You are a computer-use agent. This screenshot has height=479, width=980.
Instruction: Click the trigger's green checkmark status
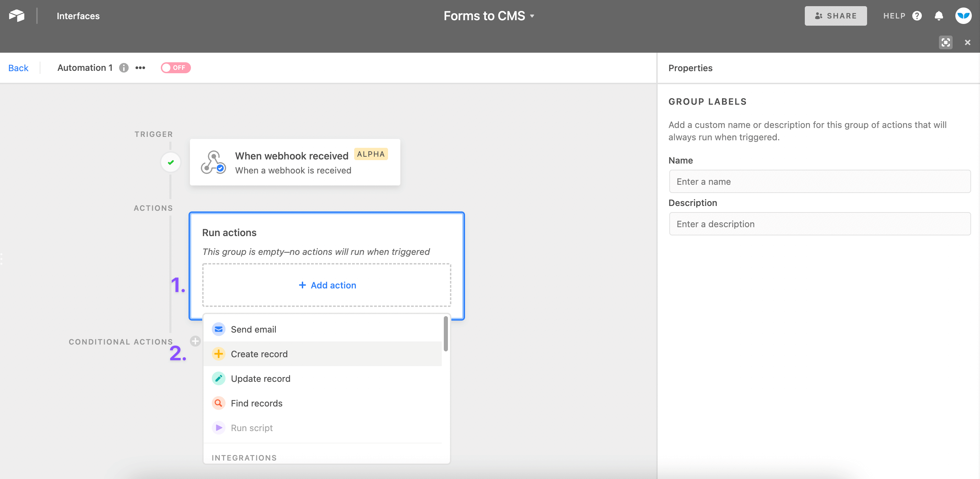[x=170, y=162]
